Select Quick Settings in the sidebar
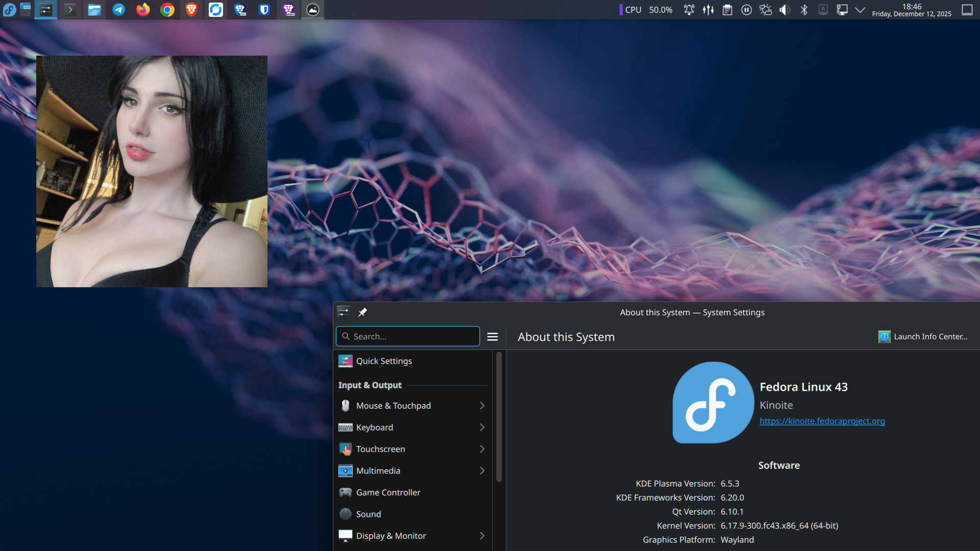The width and height of the screenshot is (980, 551). pos(384,361)
